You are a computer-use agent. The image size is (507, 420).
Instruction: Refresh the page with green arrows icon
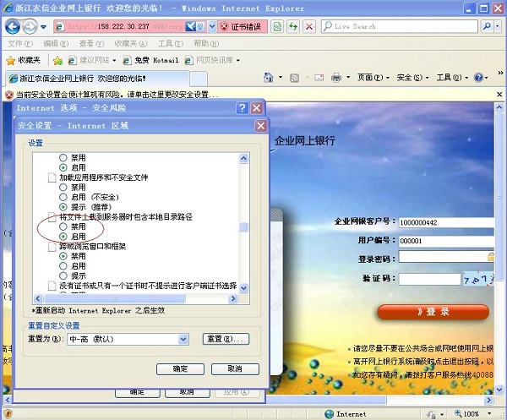(x=293, y=26)
